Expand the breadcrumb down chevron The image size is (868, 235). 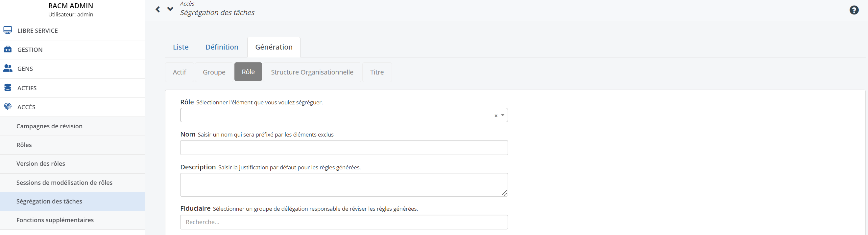tap(170, 9)
